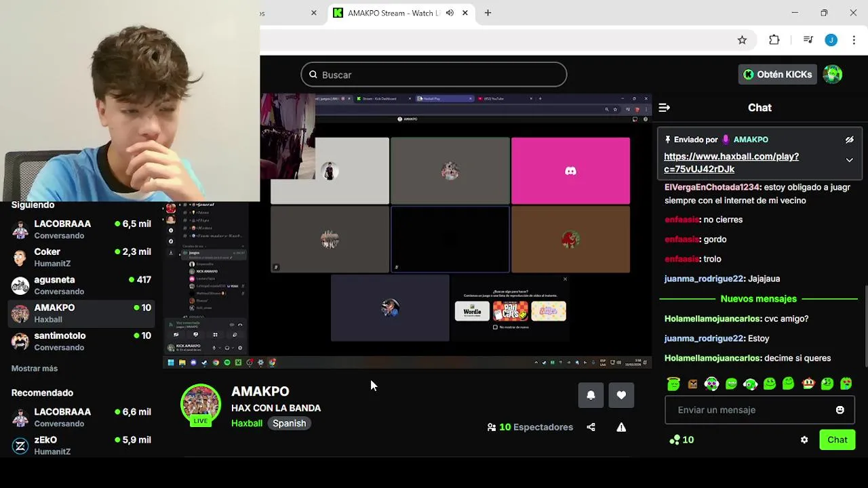
Task: Open the pinned haxball.com play link
Action: point(731,163)
